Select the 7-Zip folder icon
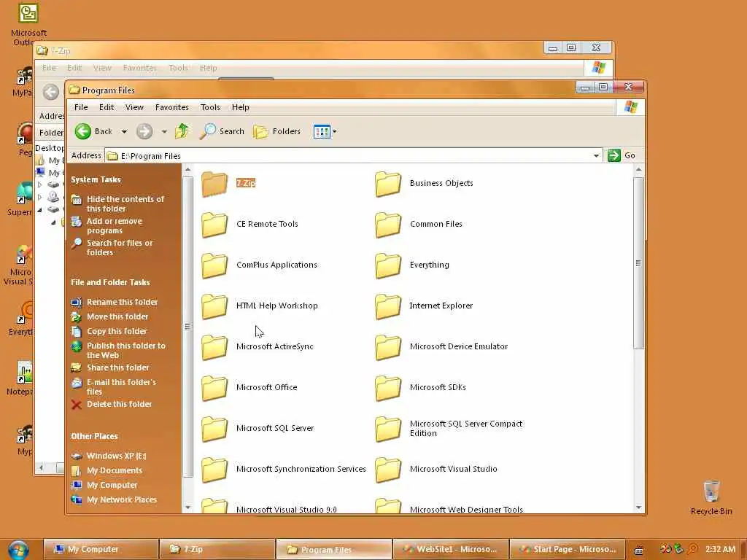The width and height of the screenshot is (747, 560). [x=214, y=183]
